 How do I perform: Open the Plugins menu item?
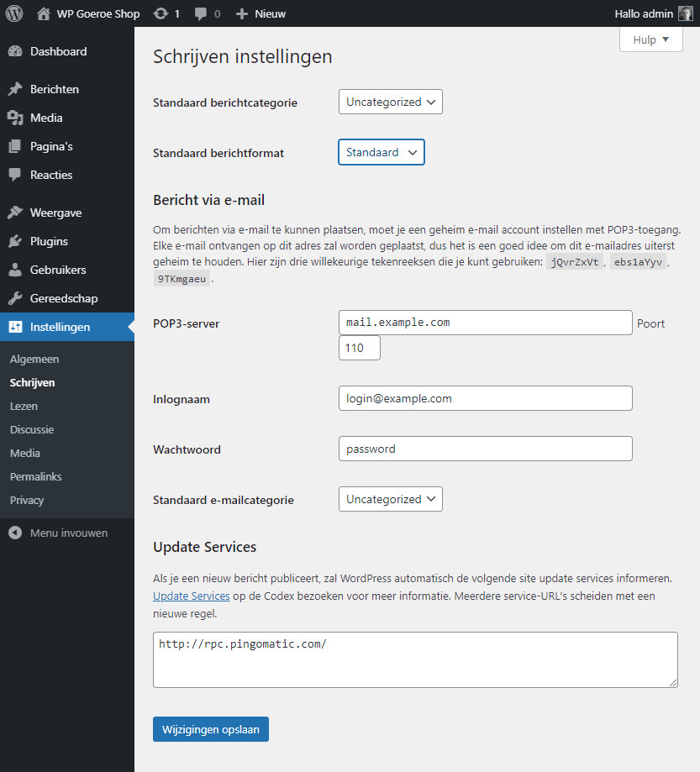(49, 241)
